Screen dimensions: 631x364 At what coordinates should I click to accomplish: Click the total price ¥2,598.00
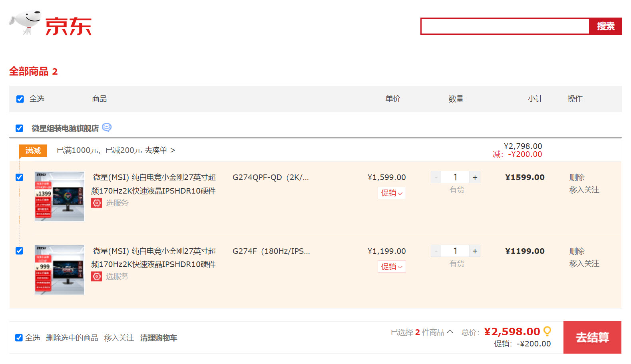pyautogui.click(x=512, y=331)
